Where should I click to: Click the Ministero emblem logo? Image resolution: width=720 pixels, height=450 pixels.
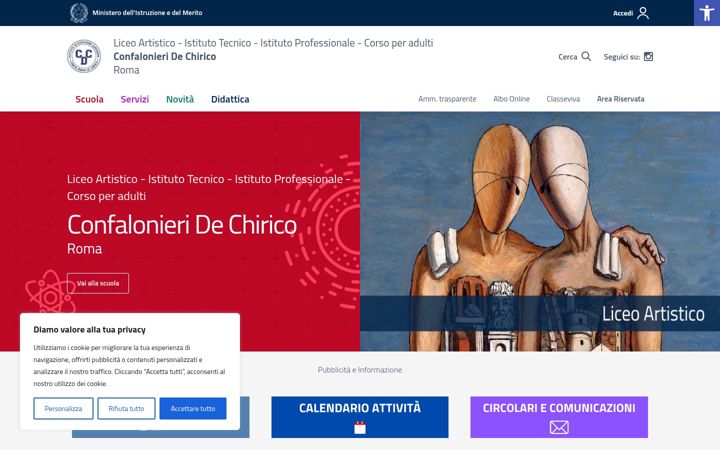pos(79,13)
